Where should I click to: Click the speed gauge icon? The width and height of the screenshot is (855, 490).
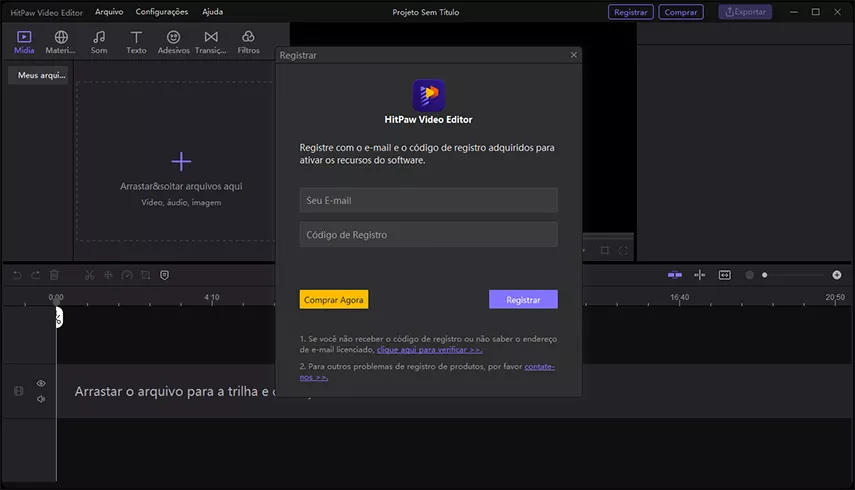click(x=127, y=275)
